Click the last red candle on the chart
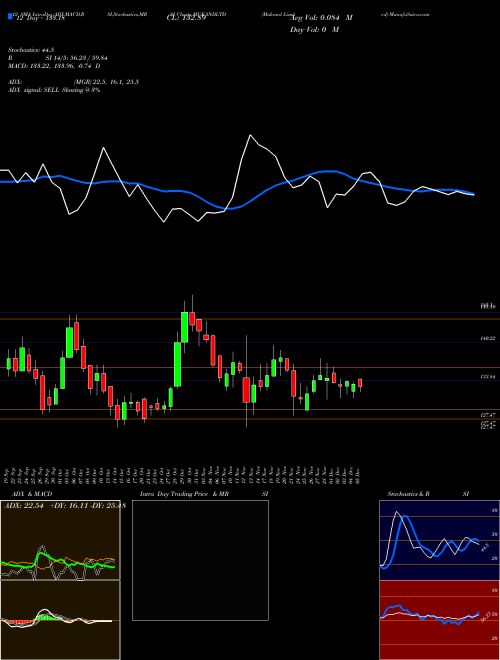500x660 pixels. pyautogui.click(x=360, y=383)
